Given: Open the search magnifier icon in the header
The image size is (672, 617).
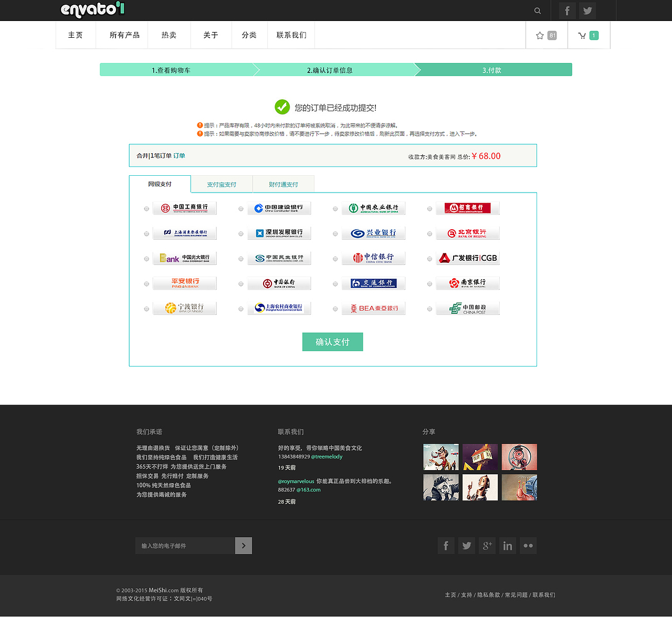Looking at the screenshot, I should (537, 10).
